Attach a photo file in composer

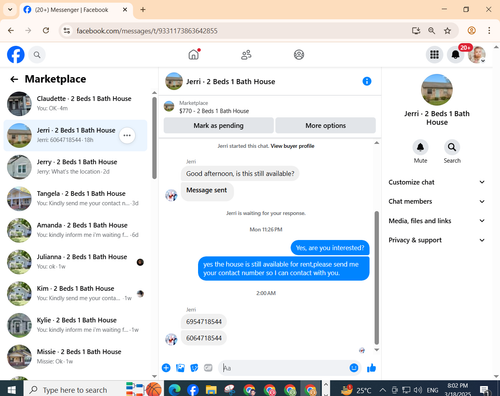point(180,368)
